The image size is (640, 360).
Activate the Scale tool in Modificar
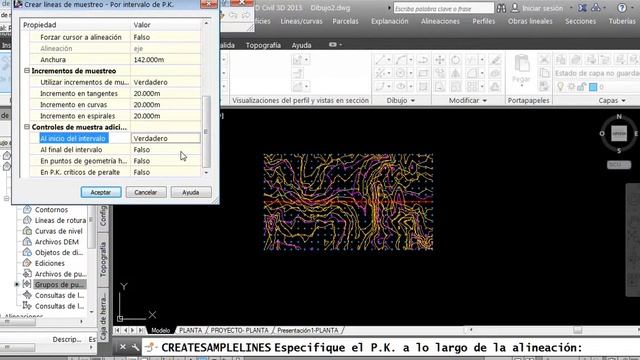click(456, 87)
